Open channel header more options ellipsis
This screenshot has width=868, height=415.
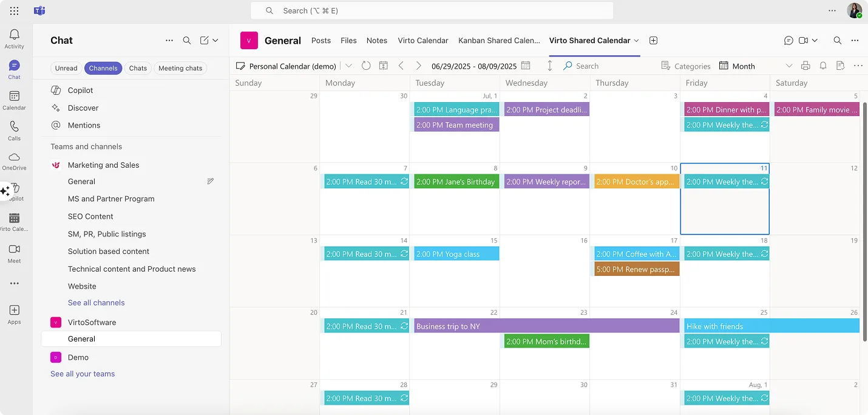coord(855,41)
